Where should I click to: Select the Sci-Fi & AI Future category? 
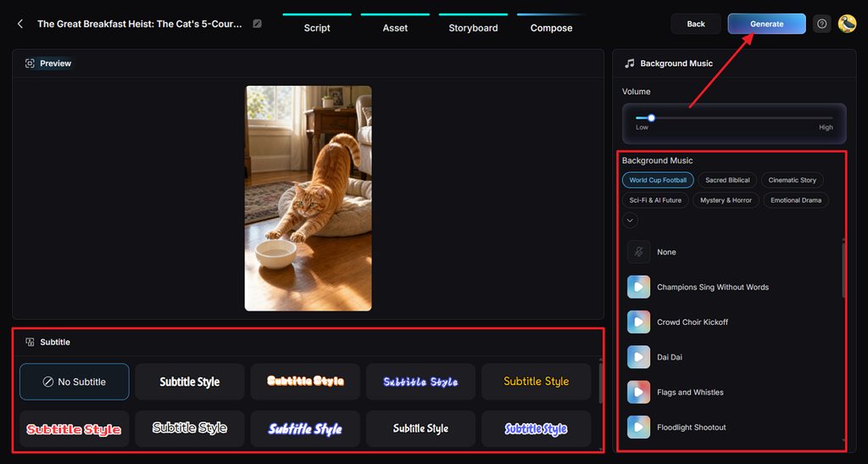[655, 200]
